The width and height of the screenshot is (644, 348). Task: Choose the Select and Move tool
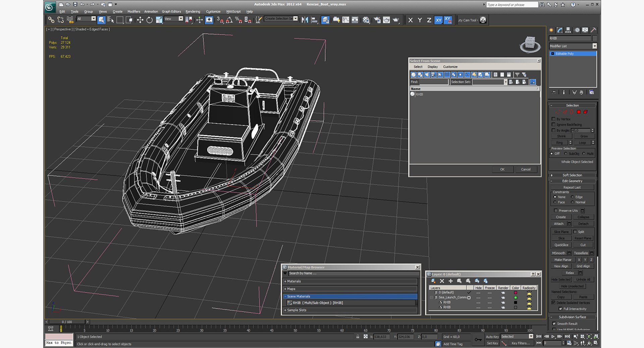[x=140, y=20]
